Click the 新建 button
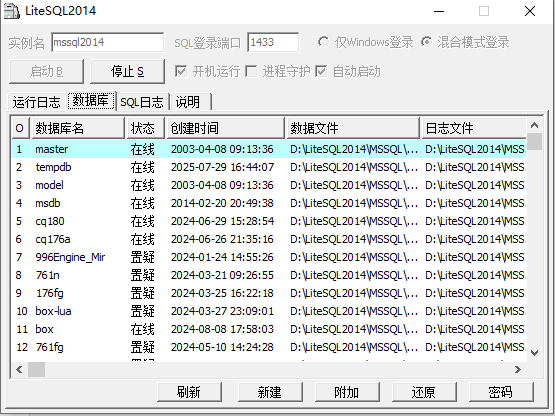Image resolution: width=555 pixels, height=416 pixels. pos(270,392)
